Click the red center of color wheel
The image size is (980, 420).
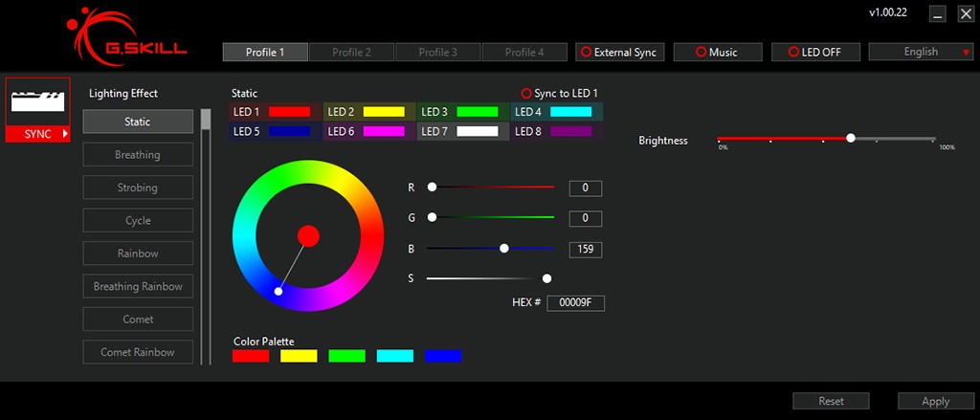(307, 235)
